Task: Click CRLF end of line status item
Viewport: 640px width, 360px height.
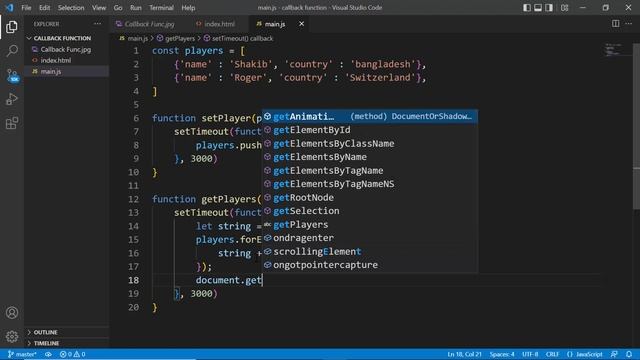Action: click(x=552, y=354)
